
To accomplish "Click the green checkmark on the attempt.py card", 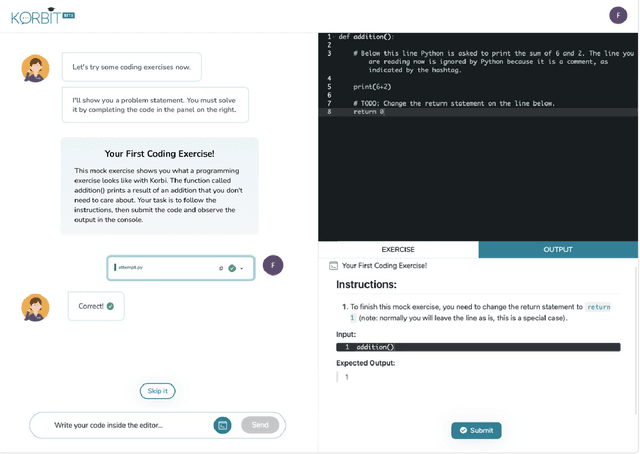I will pos(232,268).
